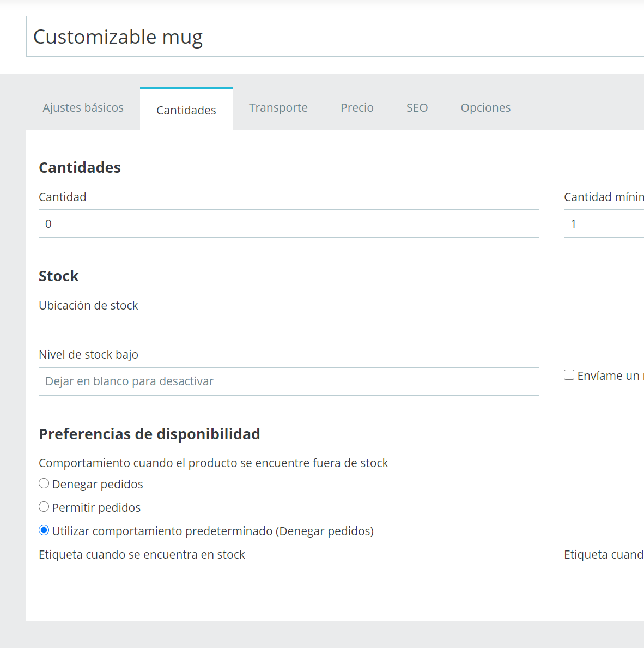
Task: Focus the Cantidad quantity input field
Action: tap(289, 223)
